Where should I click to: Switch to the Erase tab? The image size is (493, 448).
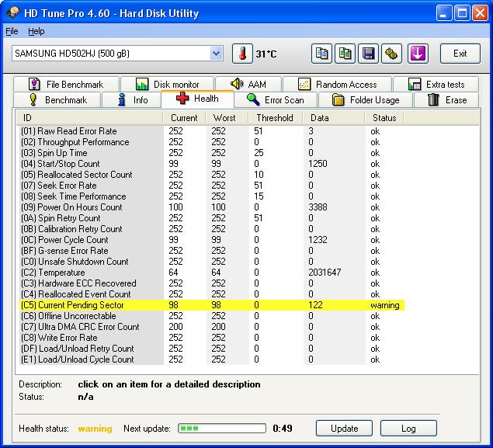446,100
